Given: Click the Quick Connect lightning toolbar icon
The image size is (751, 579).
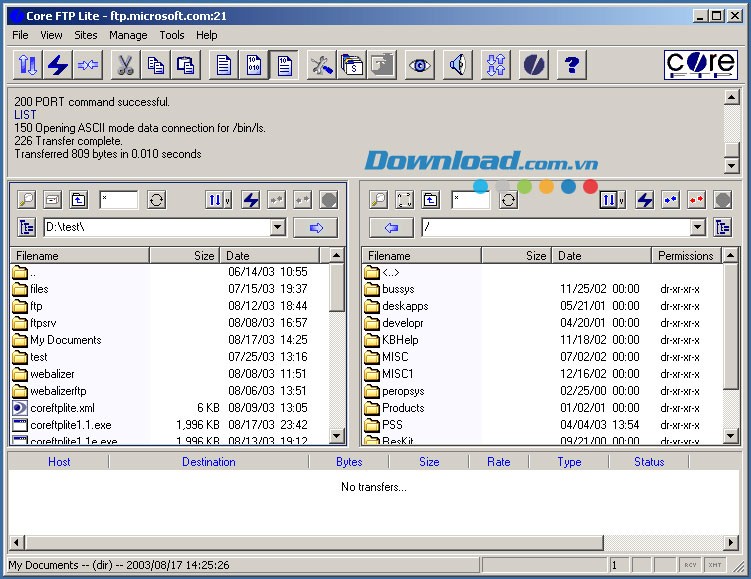Looking at the screenshot, I should coord(57,65).
